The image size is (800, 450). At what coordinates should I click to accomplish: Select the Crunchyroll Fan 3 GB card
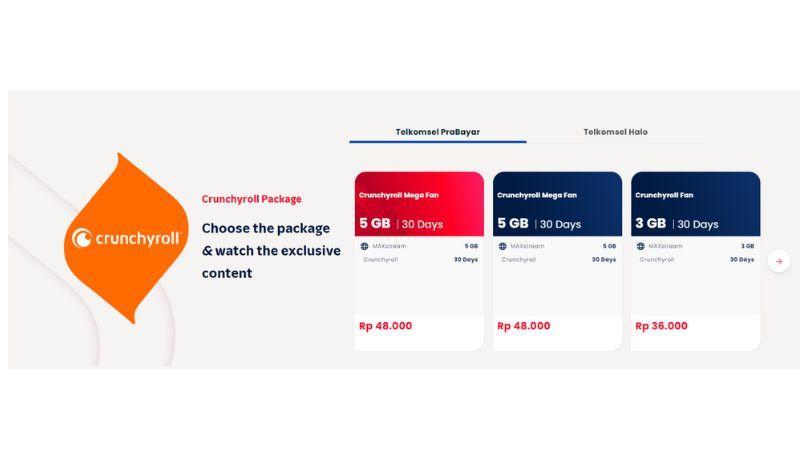pos(695,261)
